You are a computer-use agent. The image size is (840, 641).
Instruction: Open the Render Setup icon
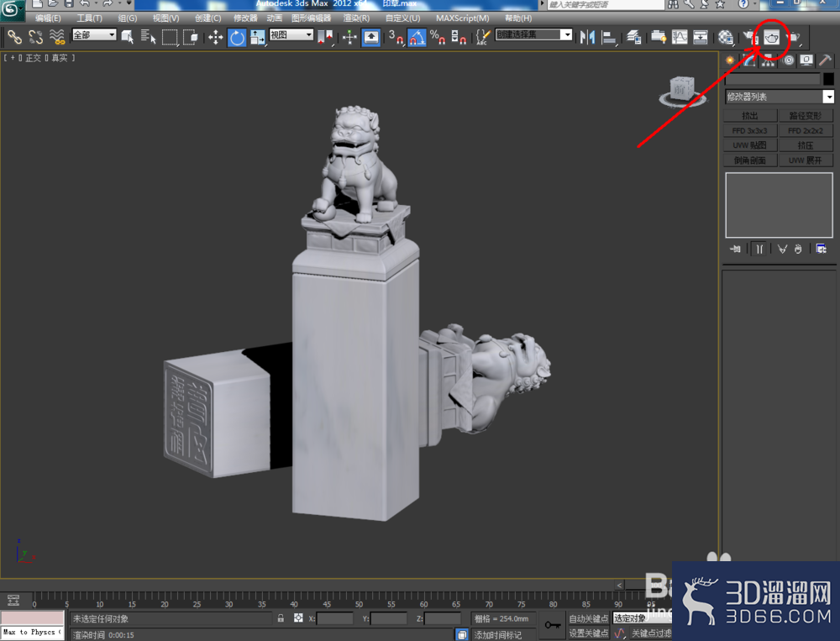tap(750, 37)
